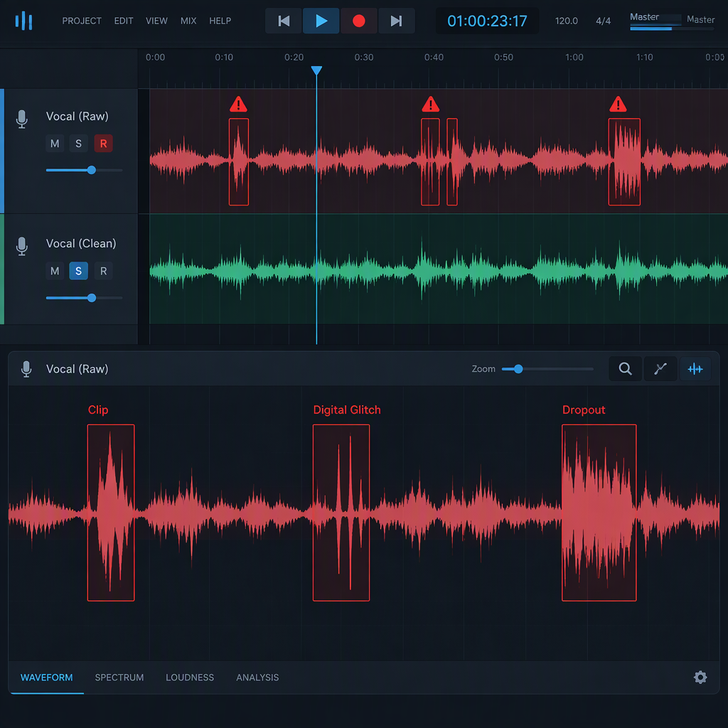Click the timecode display 01:00:23:17

[487, 21]
